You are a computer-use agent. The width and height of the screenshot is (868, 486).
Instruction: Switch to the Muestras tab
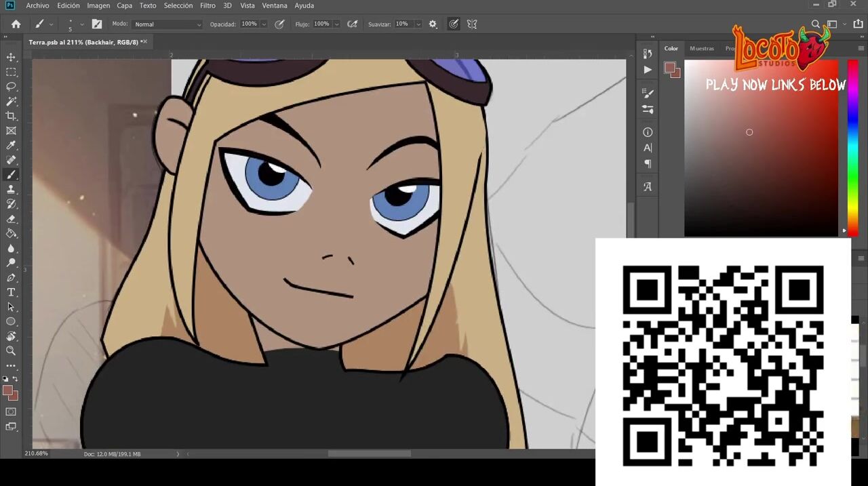tap(702, 48)
